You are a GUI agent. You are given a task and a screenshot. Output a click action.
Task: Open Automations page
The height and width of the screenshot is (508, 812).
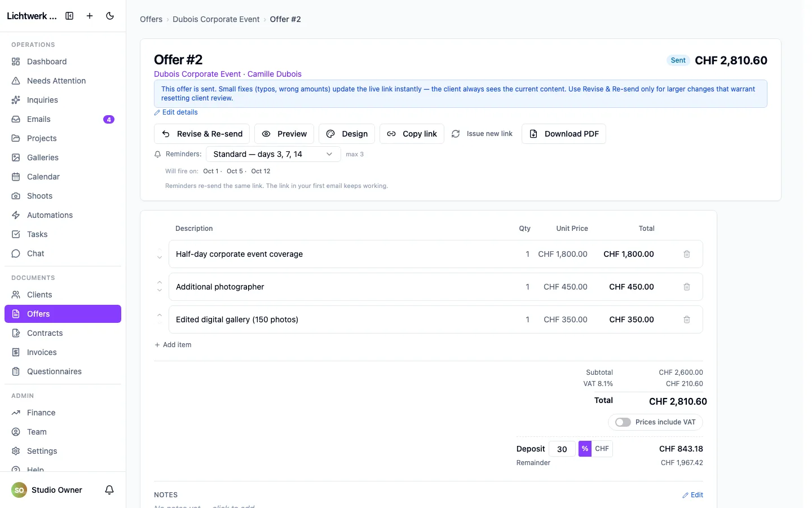63,215
